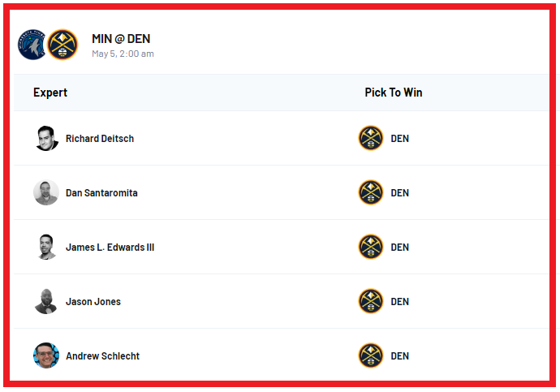This screenshot has width=560, height=392.
Task: Click Nuggets logo in Dan Santaromita's row
Action: (x=371, y=192)
